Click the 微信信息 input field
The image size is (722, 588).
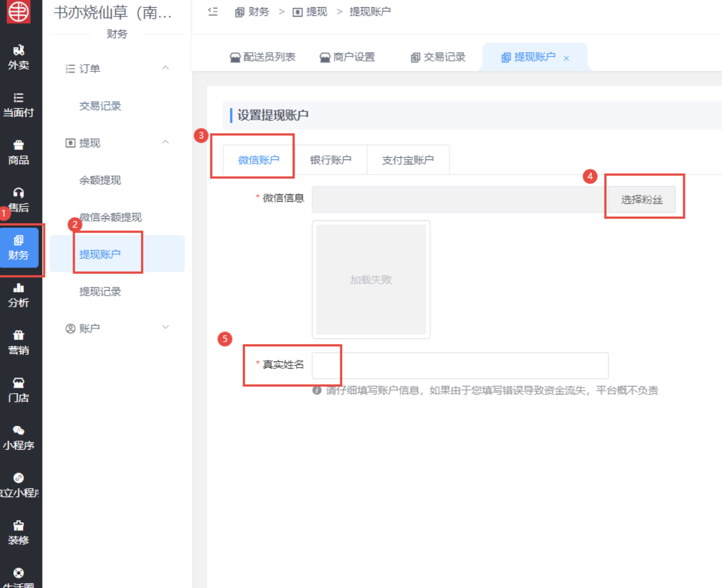click(460, 199)
